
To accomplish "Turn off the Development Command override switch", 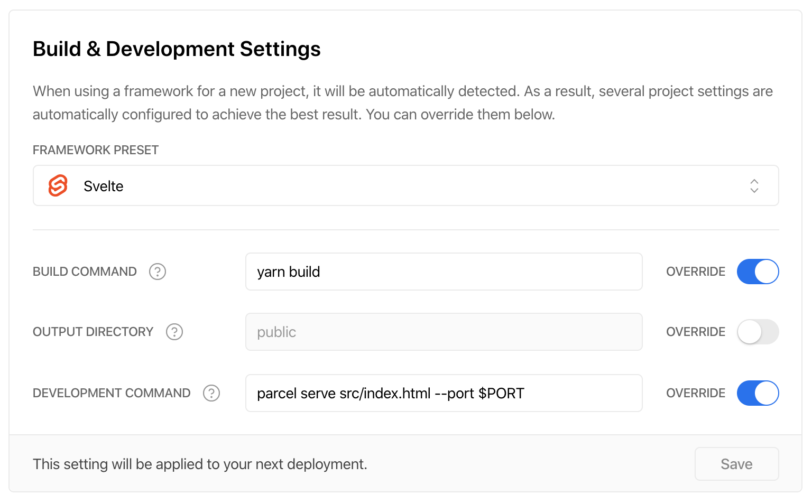I will click(x=758, y=393).
